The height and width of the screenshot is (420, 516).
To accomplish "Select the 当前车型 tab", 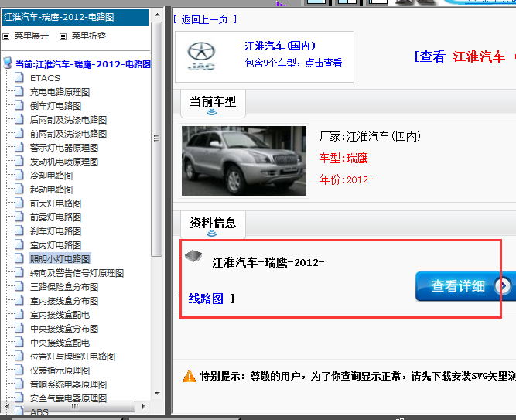I will pos(213,103).
